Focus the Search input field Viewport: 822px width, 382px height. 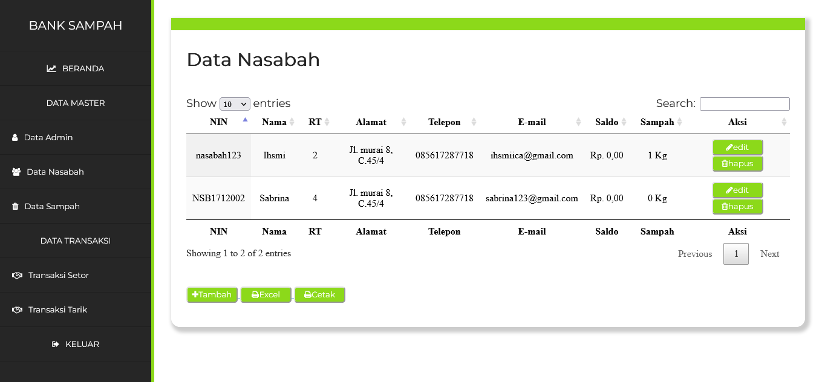pyautogui.click(x=744, y=104)
